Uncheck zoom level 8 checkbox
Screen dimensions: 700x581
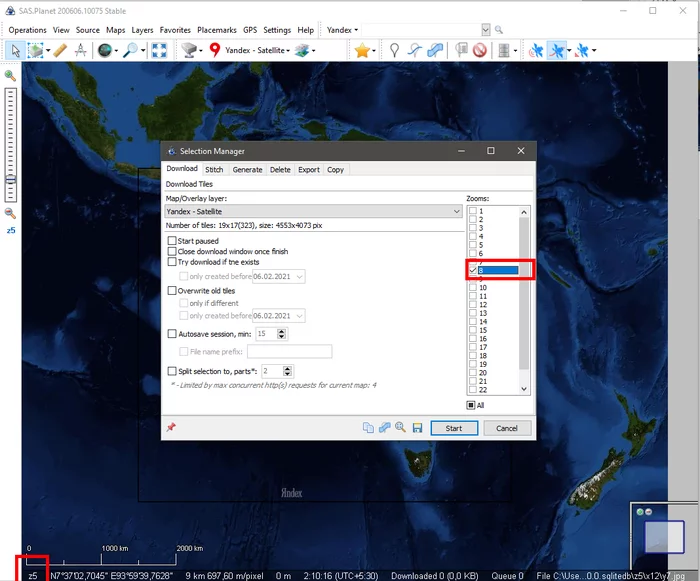[x=473, y=270]
